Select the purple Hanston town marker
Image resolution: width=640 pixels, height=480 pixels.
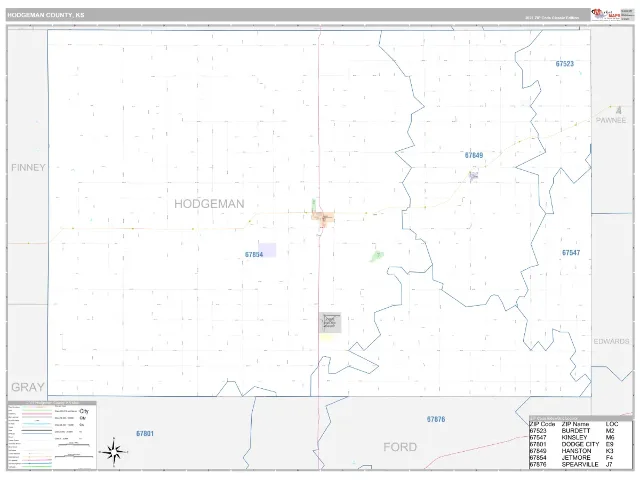point(473,176)
